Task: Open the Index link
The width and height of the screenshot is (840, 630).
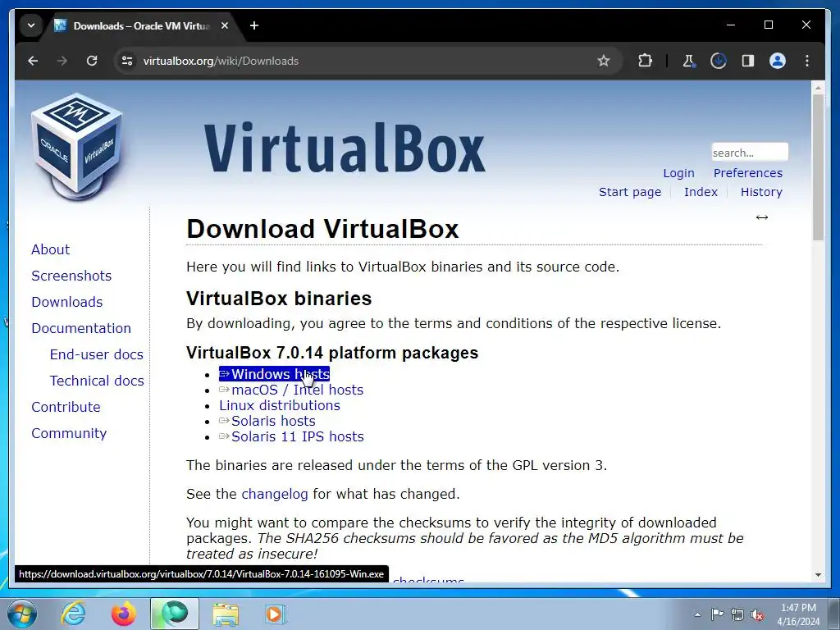Action: point(701,192)
